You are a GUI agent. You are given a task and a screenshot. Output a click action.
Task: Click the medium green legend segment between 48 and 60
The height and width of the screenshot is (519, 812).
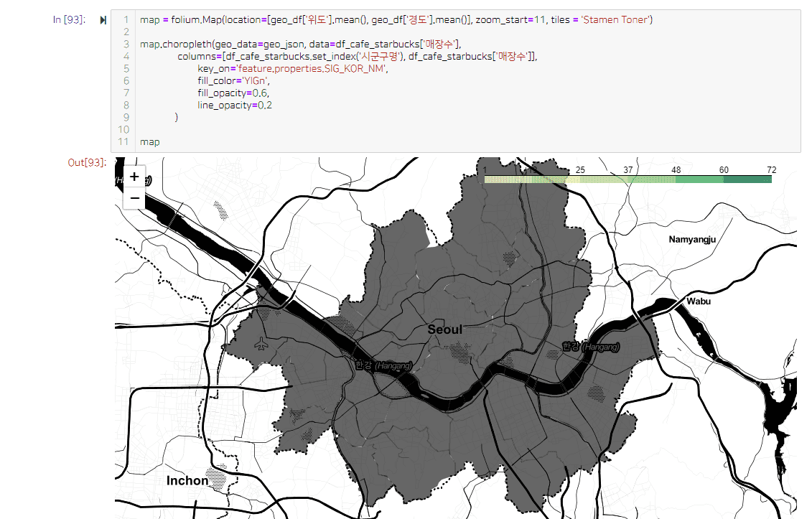point(699,179)
